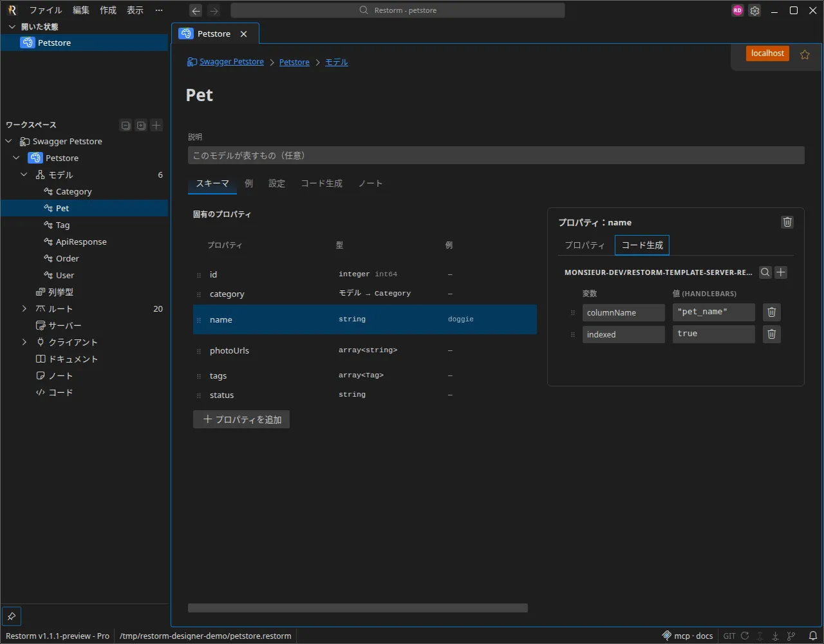Select the Category model in the tree
This screenshot has width=824, height=644.
coord(84,192)
